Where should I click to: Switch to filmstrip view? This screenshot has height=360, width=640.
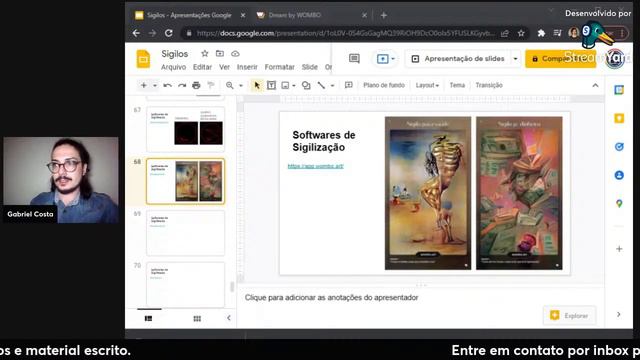[x=149, y=318]
